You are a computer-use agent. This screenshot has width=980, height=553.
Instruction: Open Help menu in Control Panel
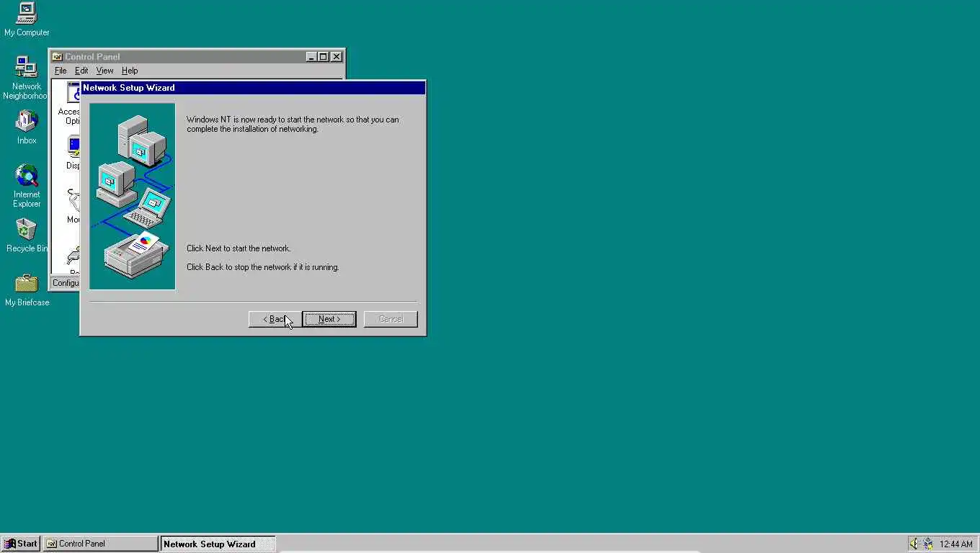point(130,71)
